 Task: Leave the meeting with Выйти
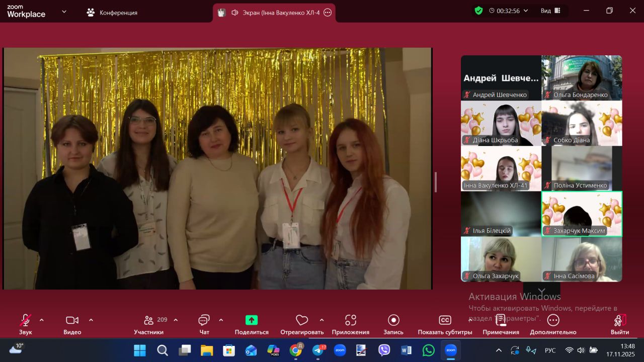coord(619,320)
